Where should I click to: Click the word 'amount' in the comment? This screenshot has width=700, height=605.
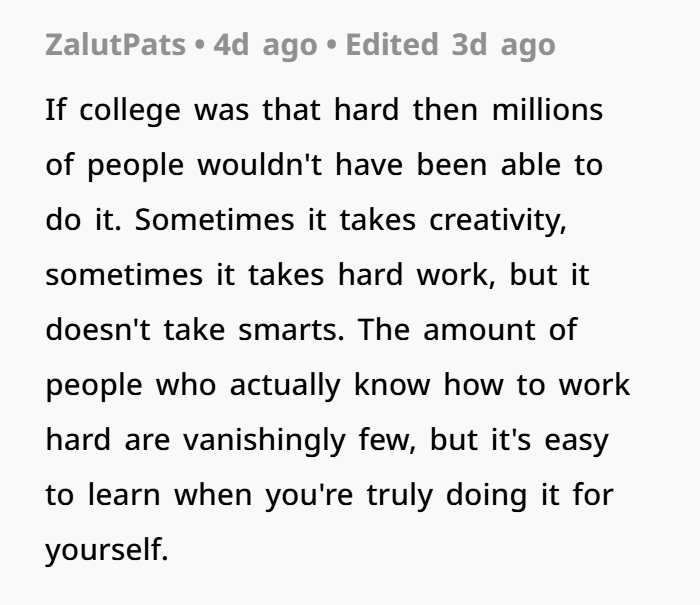click(479, 330)
